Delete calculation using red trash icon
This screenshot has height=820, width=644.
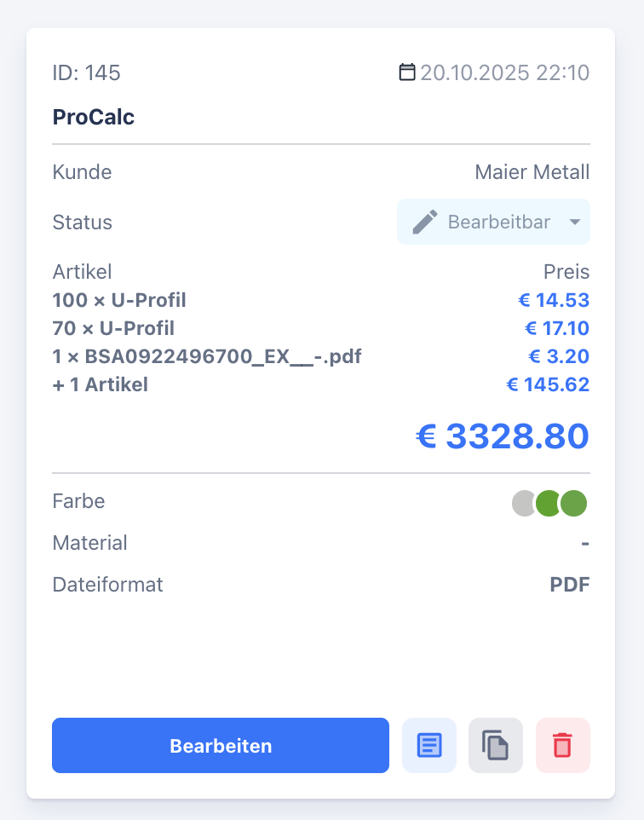pyautogui.click(x=562, y=746)
